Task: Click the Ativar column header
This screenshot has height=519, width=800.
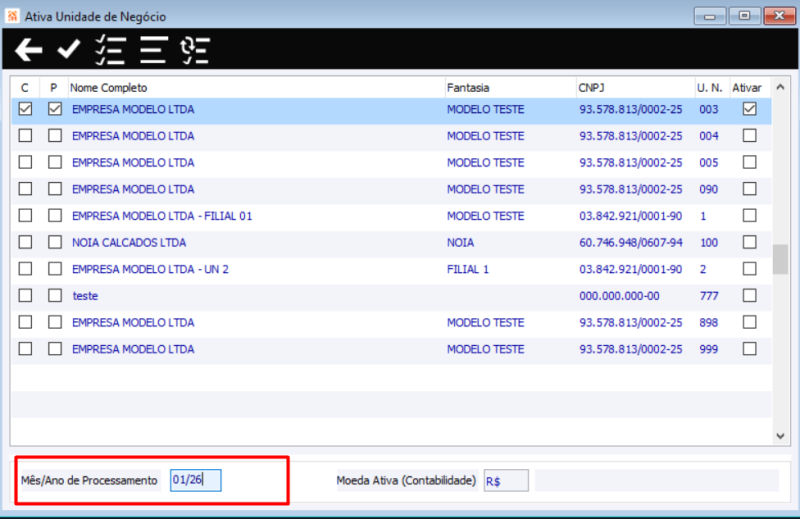Action: point(751,88)
